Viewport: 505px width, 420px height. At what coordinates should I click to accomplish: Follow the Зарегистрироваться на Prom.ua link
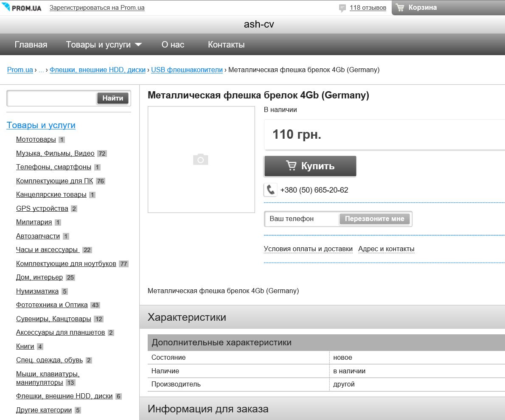[97, 8]
